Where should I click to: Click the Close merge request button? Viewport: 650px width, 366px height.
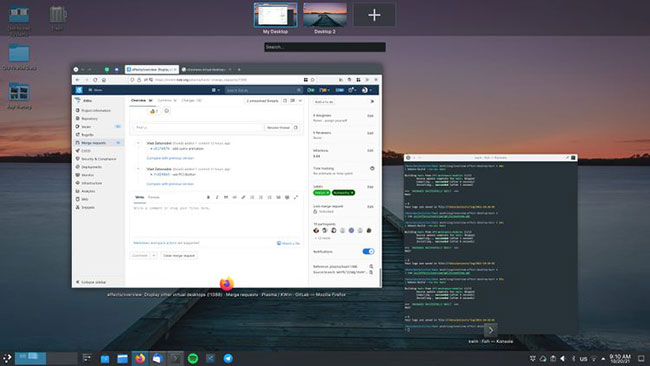tap(179, 255)
